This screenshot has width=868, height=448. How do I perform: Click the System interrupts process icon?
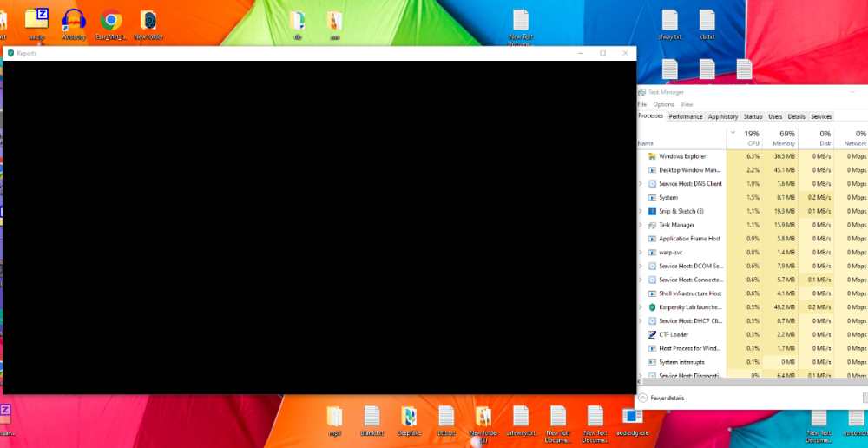tap(652, 361)
